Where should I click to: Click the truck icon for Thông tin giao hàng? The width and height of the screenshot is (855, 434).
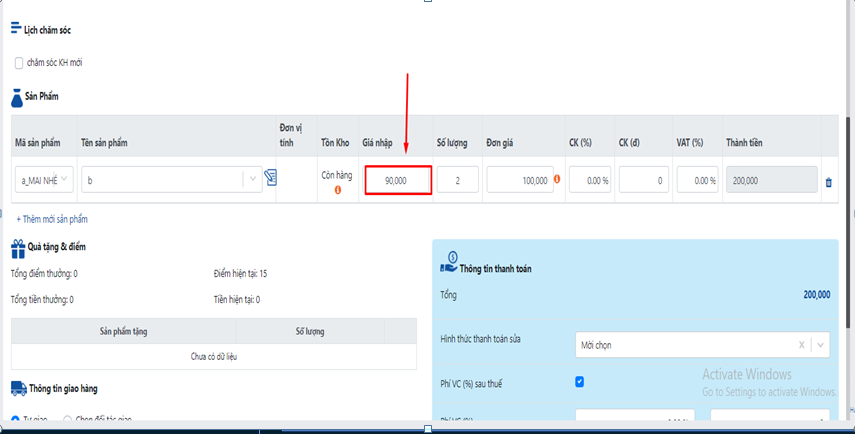[17, 388]
